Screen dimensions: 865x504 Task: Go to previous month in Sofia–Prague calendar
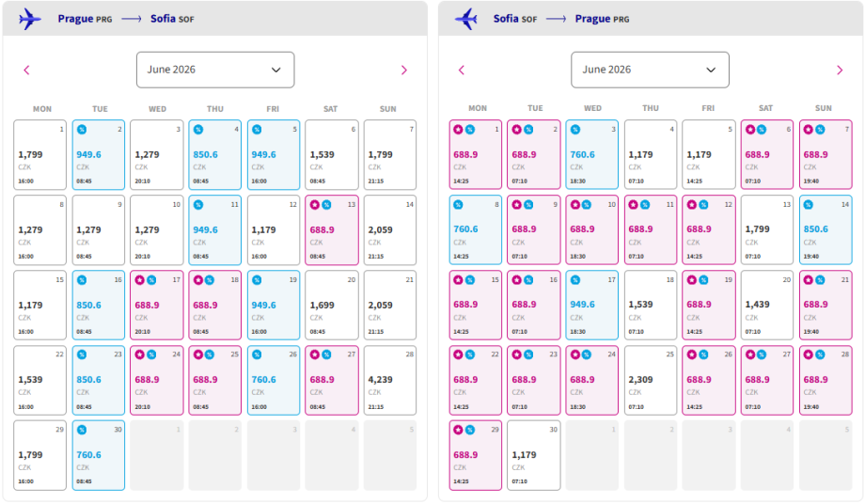[461, 70]
